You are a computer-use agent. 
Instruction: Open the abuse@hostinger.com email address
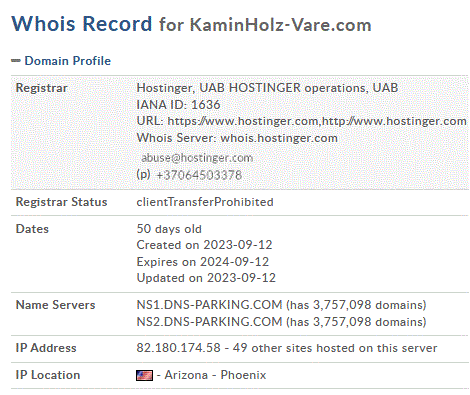(x=197, y=158)
